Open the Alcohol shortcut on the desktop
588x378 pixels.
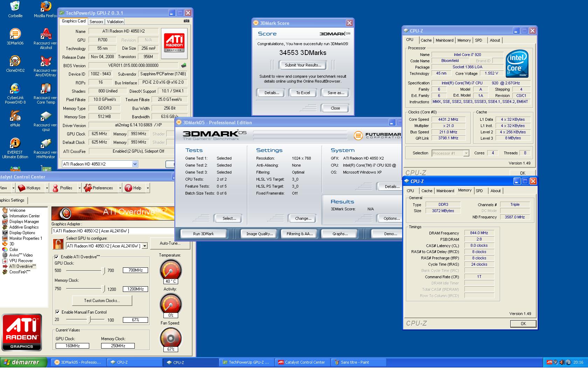coord(46,34)
